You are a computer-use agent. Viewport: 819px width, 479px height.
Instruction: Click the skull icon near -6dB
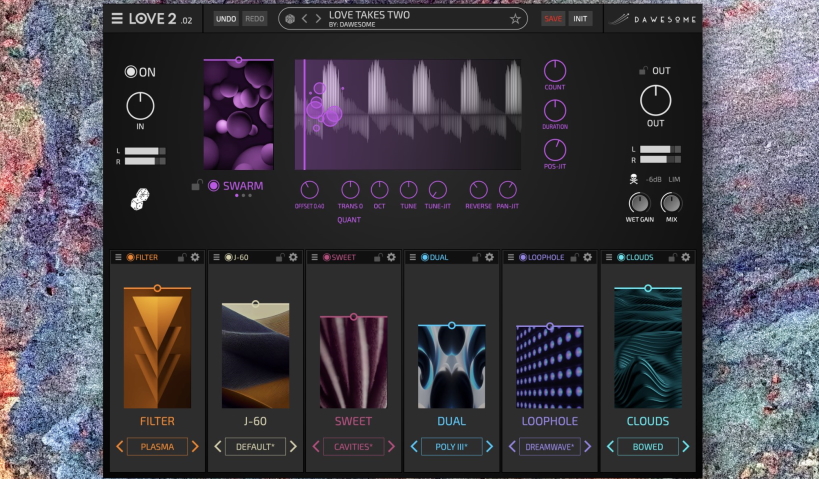tap(633, 179)
